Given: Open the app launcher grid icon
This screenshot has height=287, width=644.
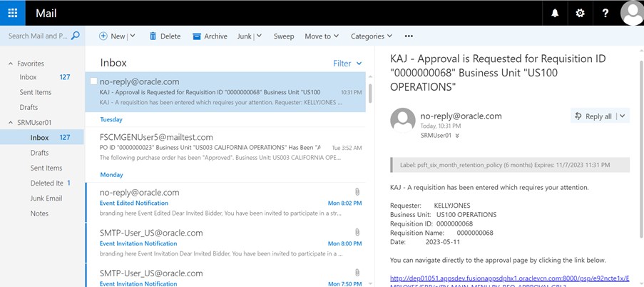Looking at the screenshot, I should tap(13, 13).
